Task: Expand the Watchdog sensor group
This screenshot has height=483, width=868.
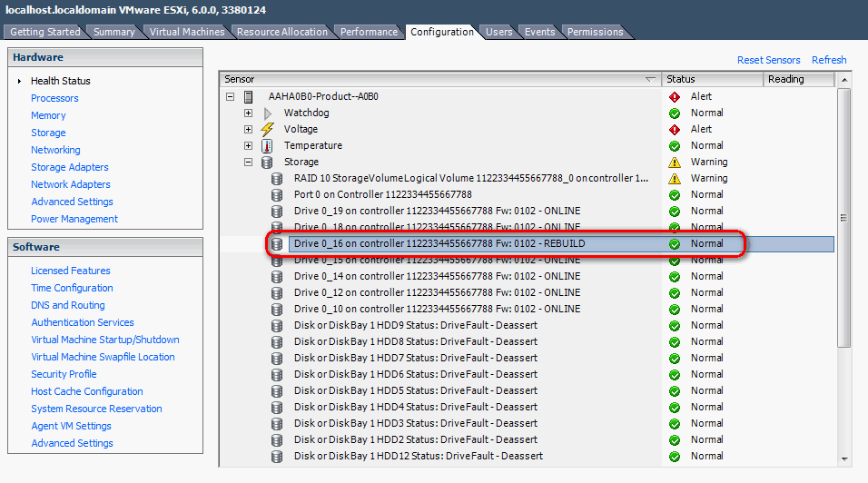Action: pyautogui.click(x=248, y=113)
